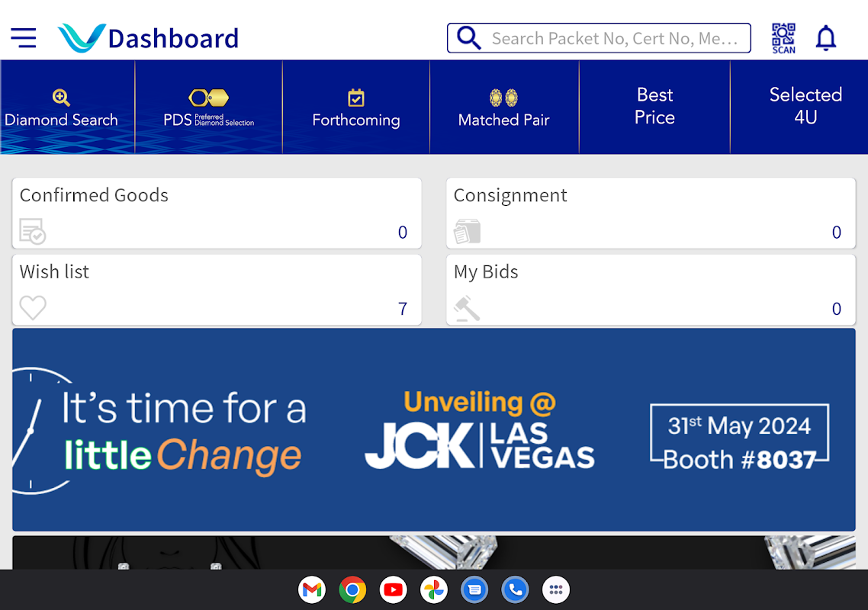The width and height of the screenshot is (868, 610).
Task: Click the Wish list heart icon
Action: coord(33,308)
